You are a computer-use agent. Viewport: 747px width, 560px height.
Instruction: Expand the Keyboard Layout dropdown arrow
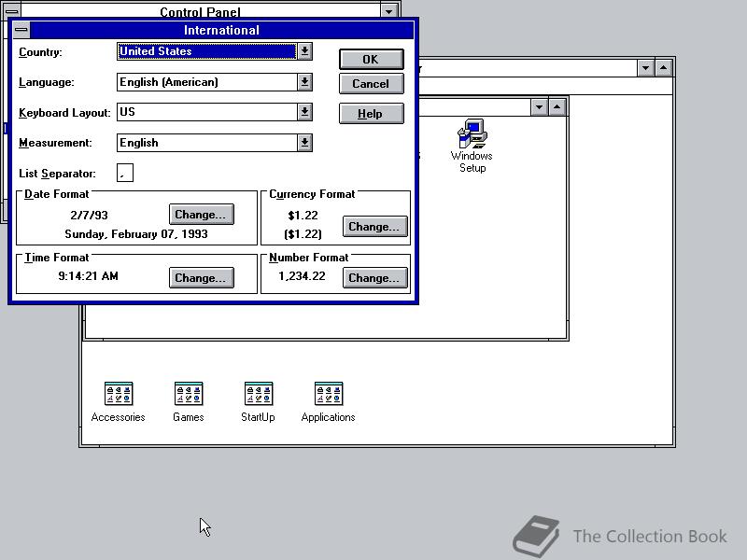point(305,112)
